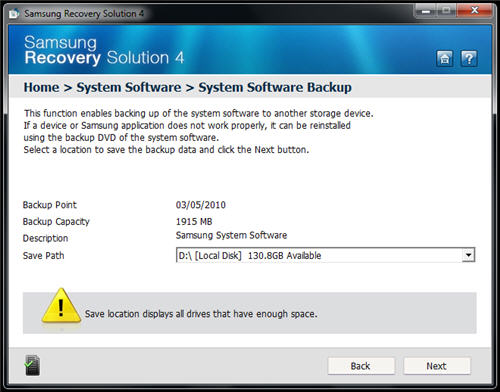The image size is (500, 392).
Task: Click the yellow warning triangle icon
Action: coord(61,306)
